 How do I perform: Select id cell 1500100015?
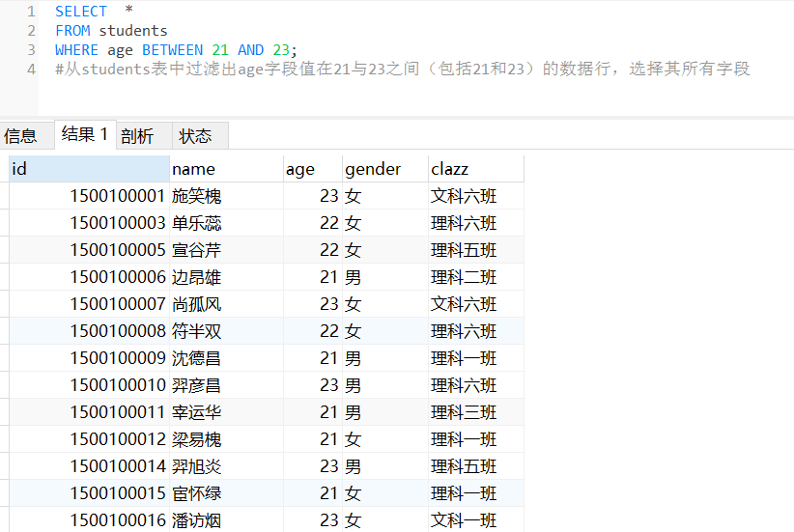tap(89, 493)
